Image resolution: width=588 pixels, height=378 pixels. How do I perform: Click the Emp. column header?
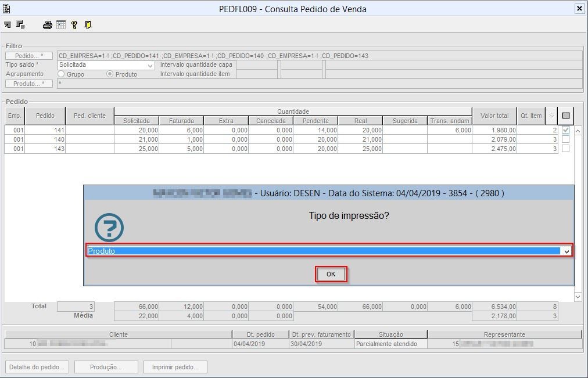click(x=15, y=116)
